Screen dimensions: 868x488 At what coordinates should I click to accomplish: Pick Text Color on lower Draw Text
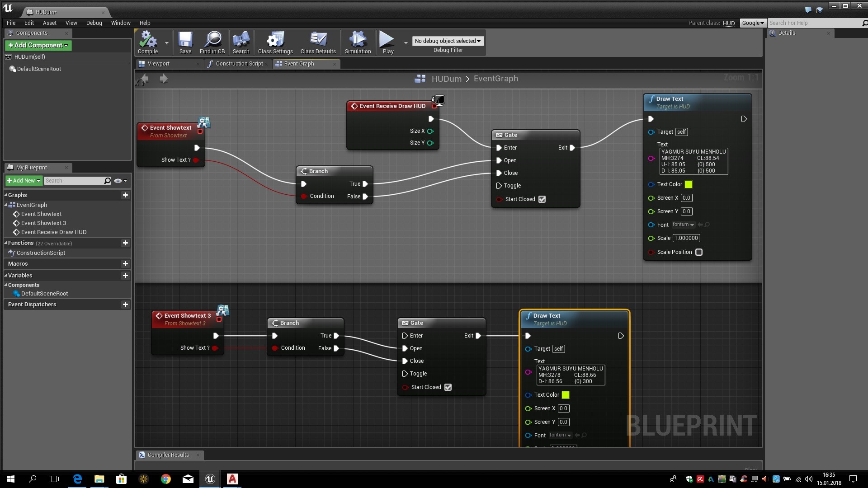tap(566, 395)
